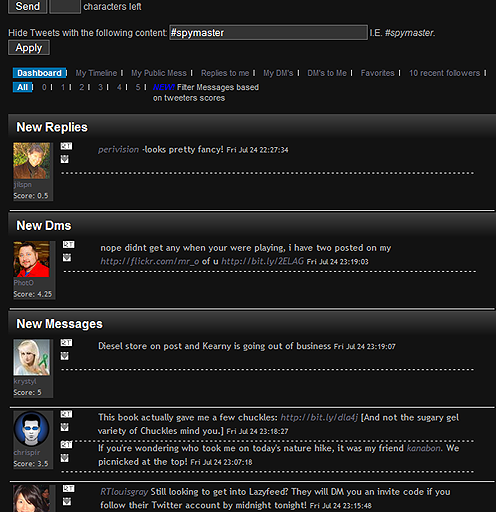Retweet PhotO's direct message via RT icon

coord(69,245)
